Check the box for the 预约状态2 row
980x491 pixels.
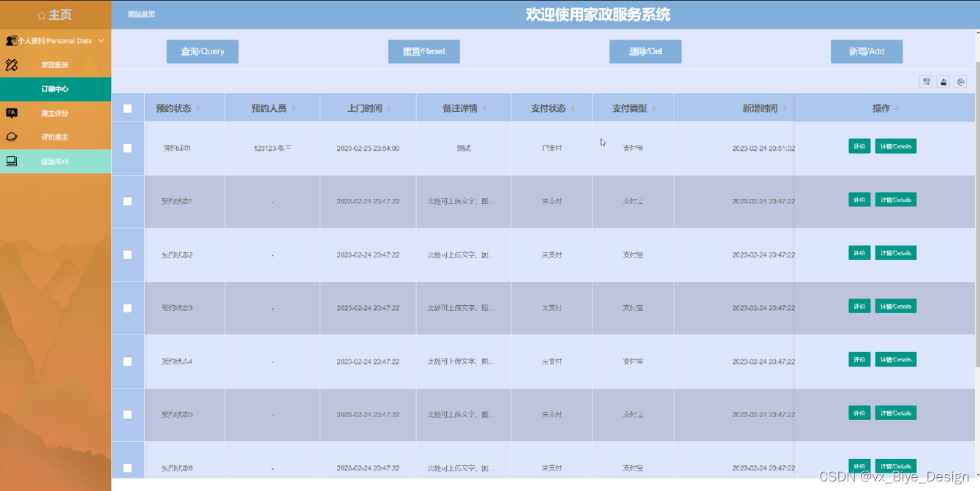[x=127, y=255]
